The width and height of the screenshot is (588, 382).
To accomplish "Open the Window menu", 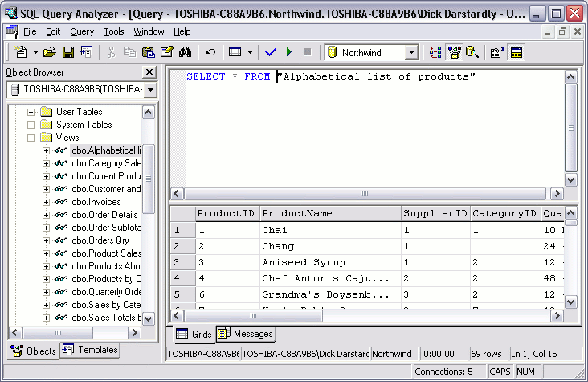I will coord(149,31).
